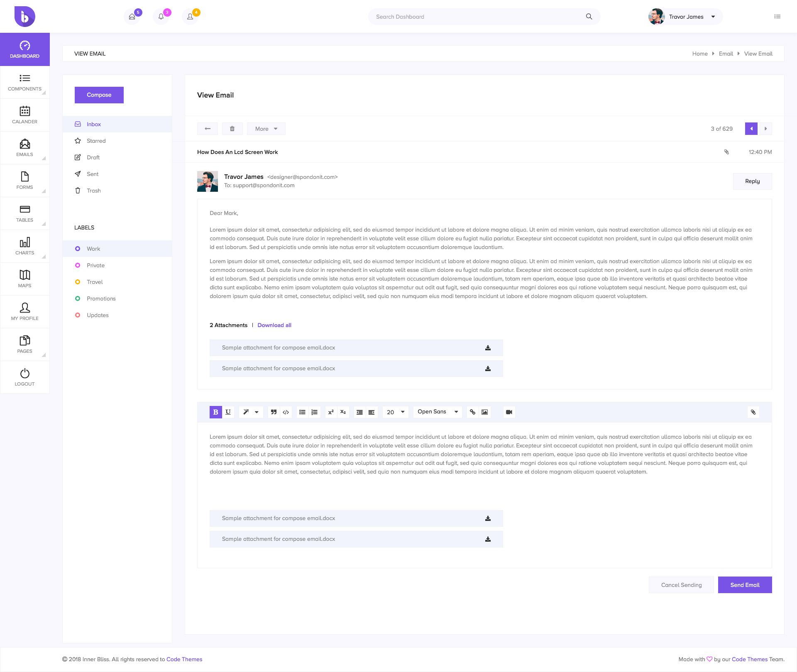Toggle bold formatting in the reply editor
Screen dimensions: 797x672
(x=215, y=412)
